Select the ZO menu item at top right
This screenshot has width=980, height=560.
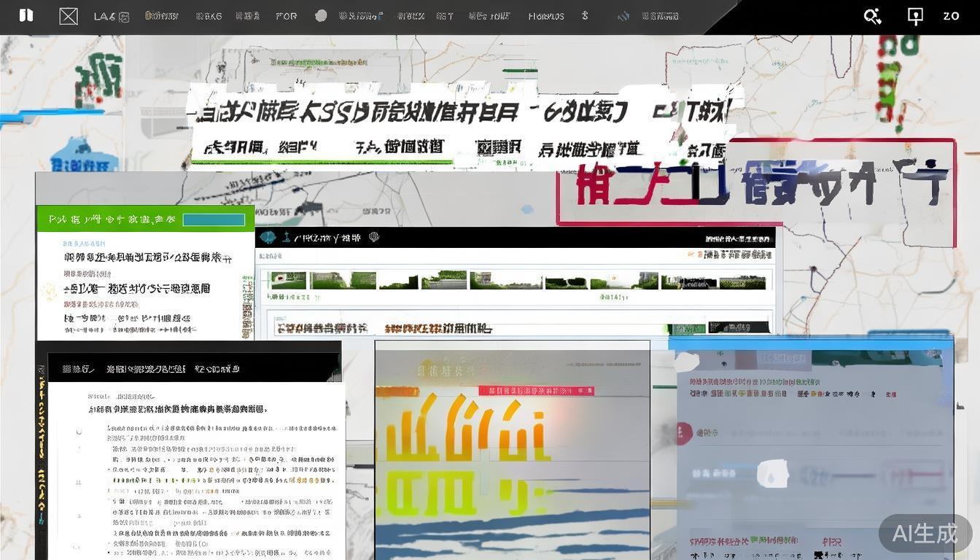coord(952,15)
